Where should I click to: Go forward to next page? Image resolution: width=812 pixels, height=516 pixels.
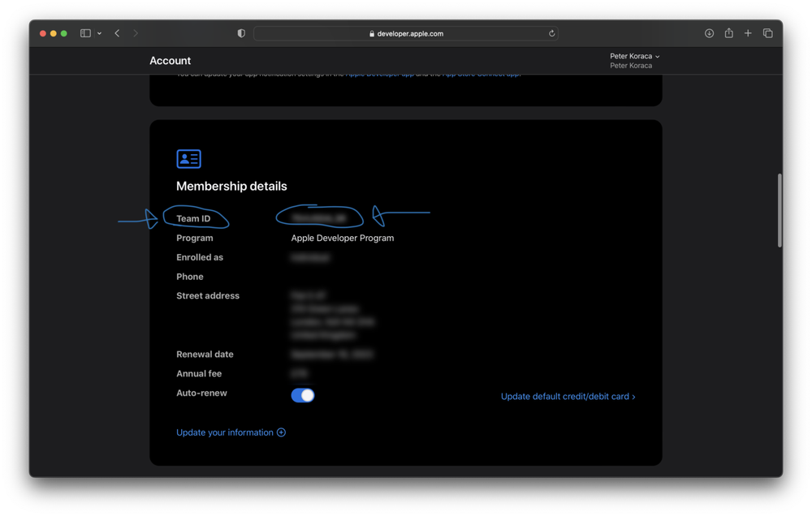point(136,33)
